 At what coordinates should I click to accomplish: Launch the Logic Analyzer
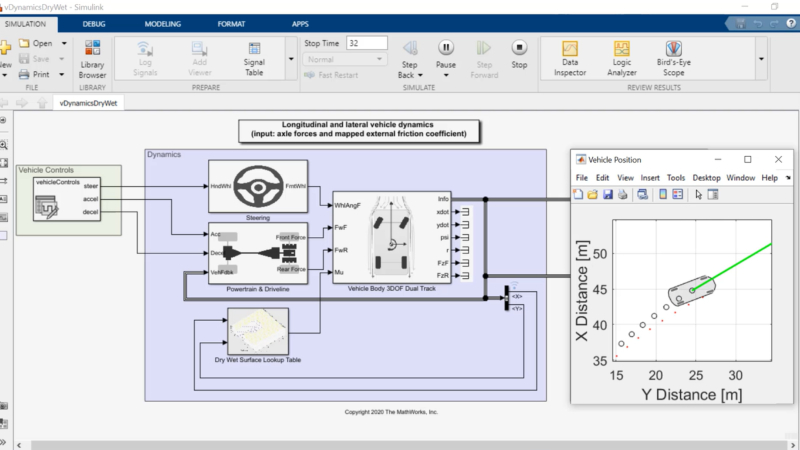pyautogui.click(x=622, y=59)
